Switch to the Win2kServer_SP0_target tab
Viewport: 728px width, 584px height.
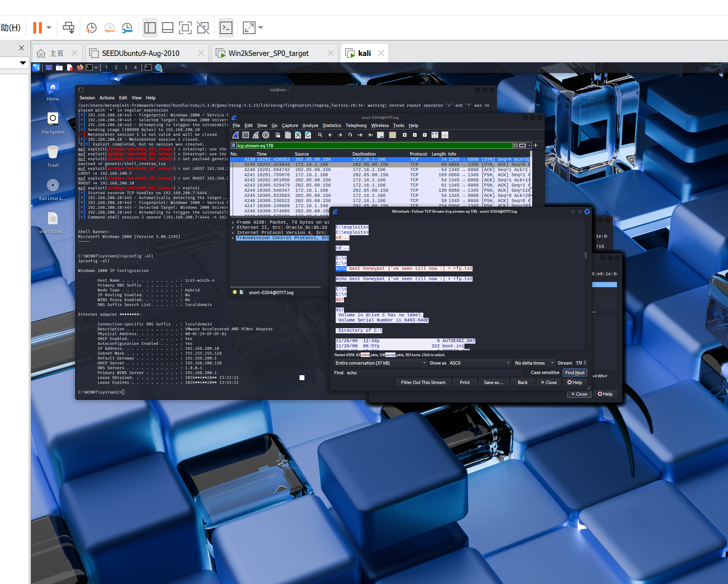(x=269, y=53)
